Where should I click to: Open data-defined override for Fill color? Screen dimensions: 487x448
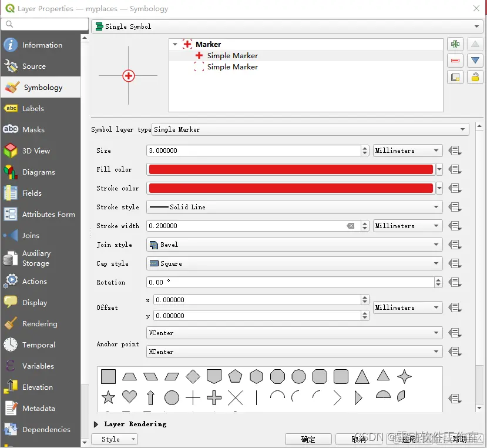click(x=455, y=169)
